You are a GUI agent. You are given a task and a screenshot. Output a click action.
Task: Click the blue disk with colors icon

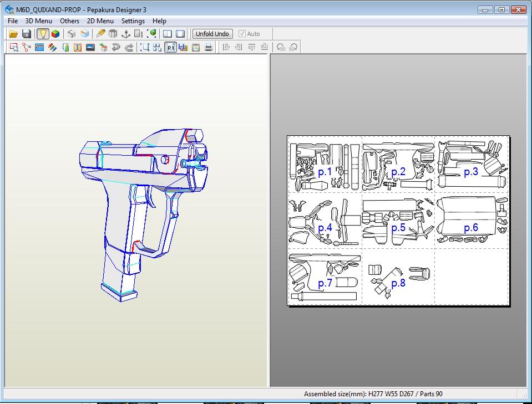pos(183,47)
